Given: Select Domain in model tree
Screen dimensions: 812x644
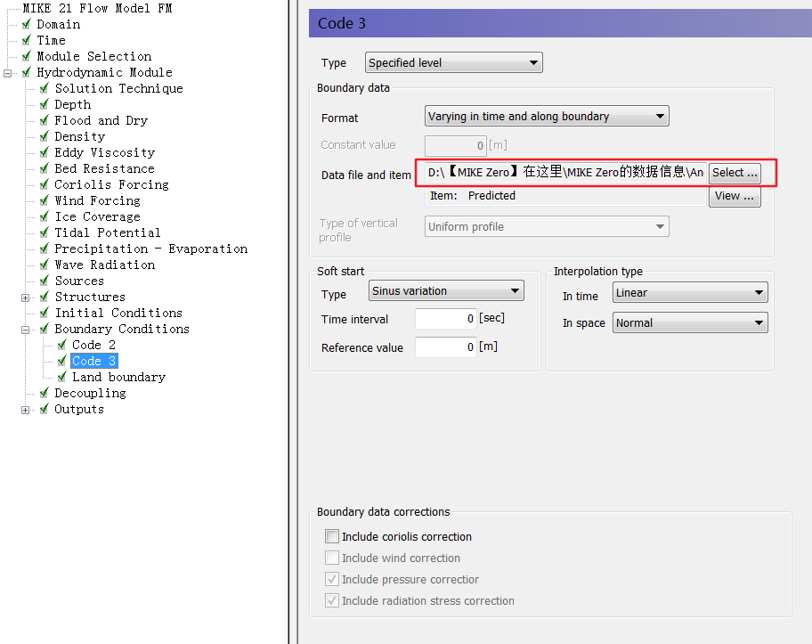Looking at the screenshot, I should click(x=59, y=24).
